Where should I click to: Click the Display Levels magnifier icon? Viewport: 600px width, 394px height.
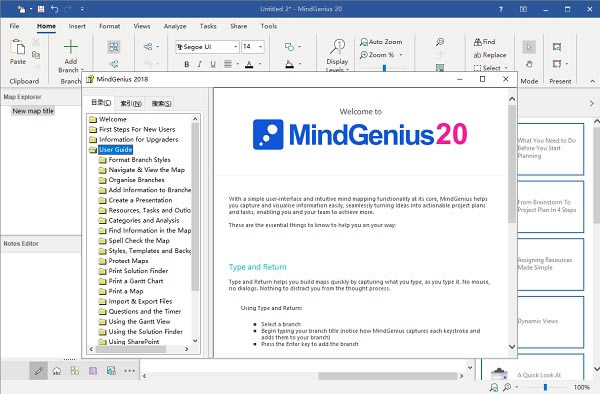click(338, 47)
